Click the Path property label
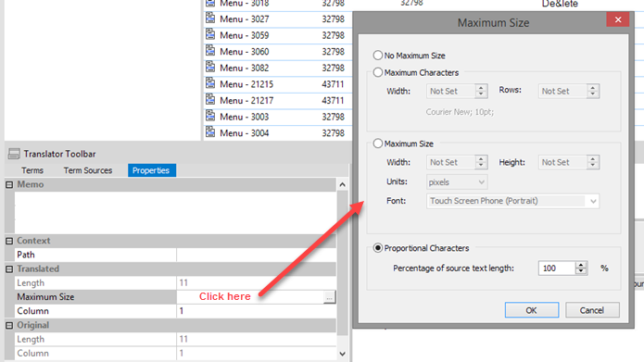This screenshot has width=644, height=362. (25, 255)
